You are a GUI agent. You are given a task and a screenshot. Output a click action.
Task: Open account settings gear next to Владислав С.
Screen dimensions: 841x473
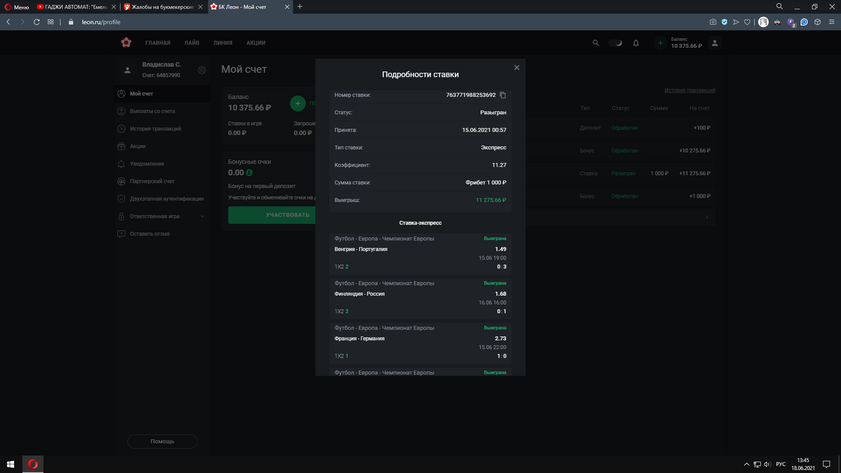(x=202, y=70)
